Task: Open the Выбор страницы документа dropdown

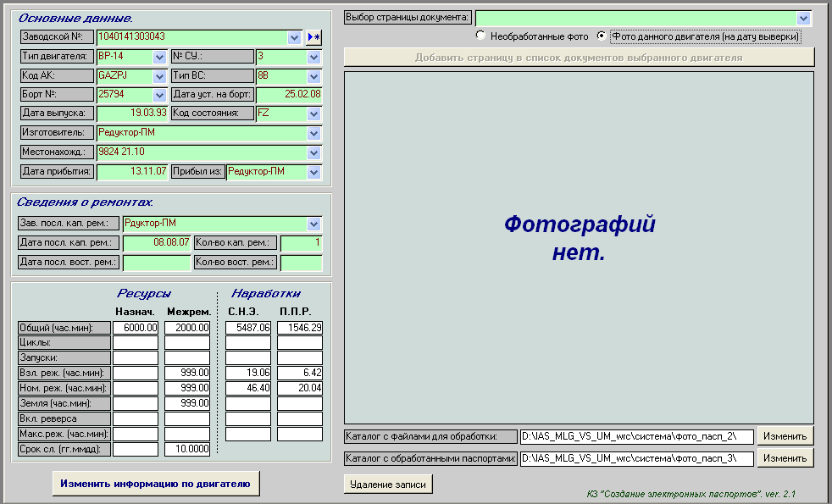Action: (803, 18)
